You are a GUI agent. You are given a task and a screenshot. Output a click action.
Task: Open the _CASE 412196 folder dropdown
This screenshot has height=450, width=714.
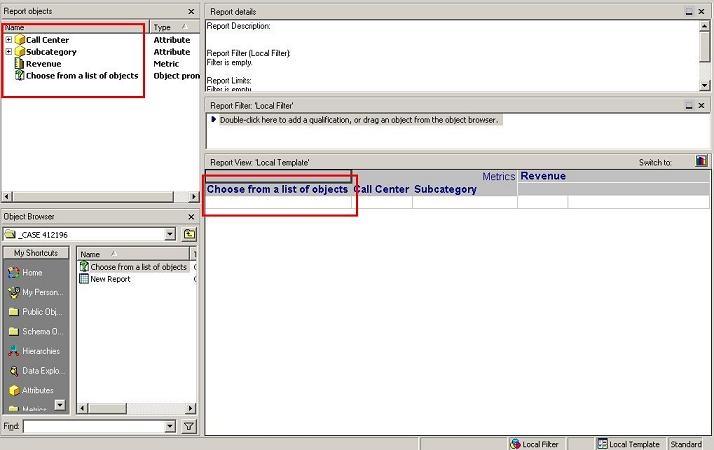pyautogui.click(x=169, y=234)
